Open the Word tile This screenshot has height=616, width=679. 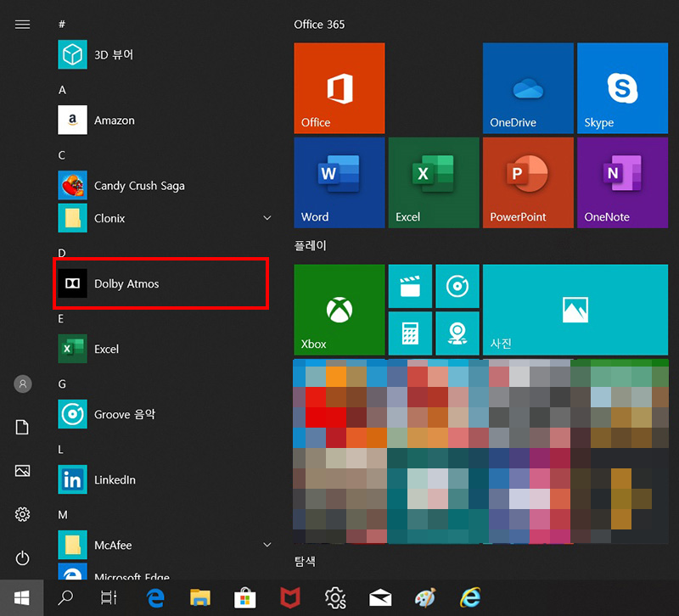coord(339,182)
